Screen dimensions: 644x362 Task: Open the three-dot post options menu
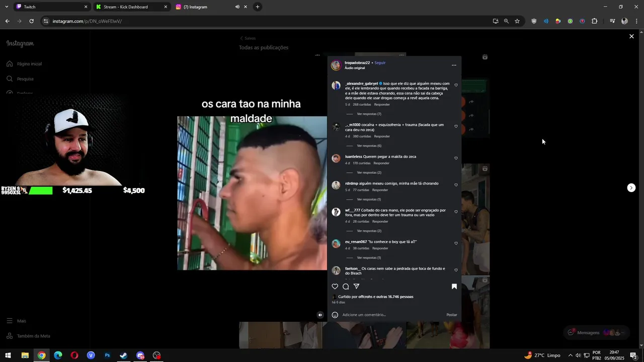[x=454, y=65]
